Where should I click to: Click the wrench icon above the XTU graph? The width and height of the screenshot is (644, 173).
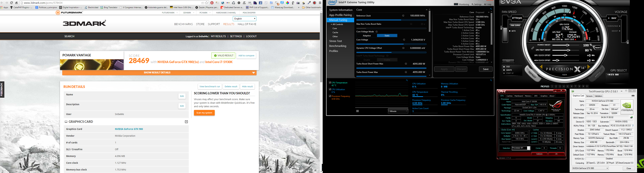coord(407,80)
